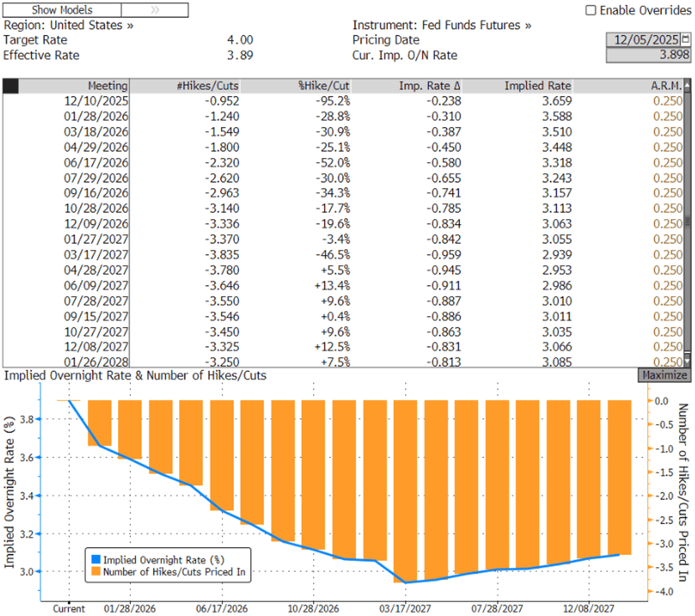695x616 pixels.
Task: Click the Show Models button
Action: pos(62,10)
